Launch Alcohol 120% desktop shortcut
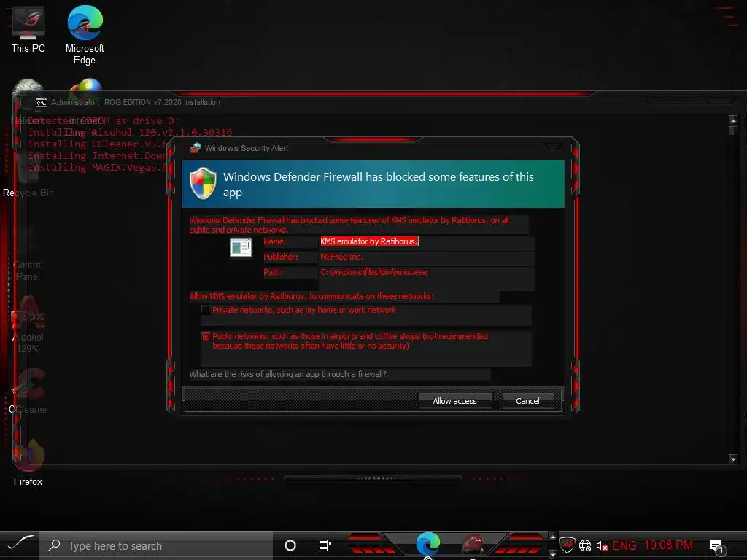This screenshot has width=747, height=560. tap(28, 324)
